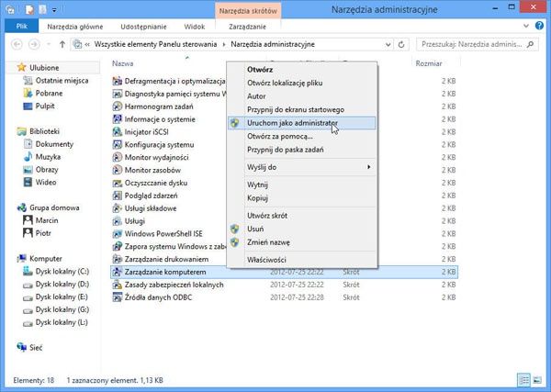Click Wszystkie elementy Panelu sterowania breadcrumb
Viewport: 551px width, 392px height.
coord(155,44)
